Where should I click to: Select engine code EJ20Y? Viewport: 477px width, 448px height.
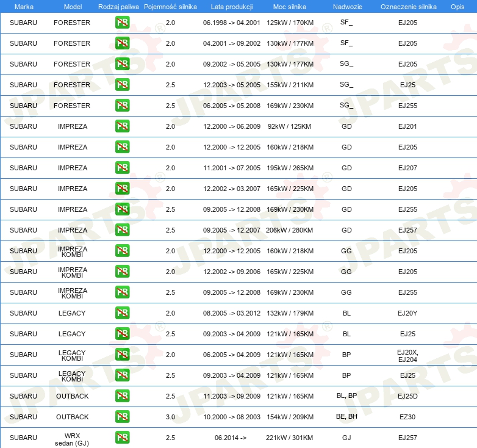pos(407,313)
